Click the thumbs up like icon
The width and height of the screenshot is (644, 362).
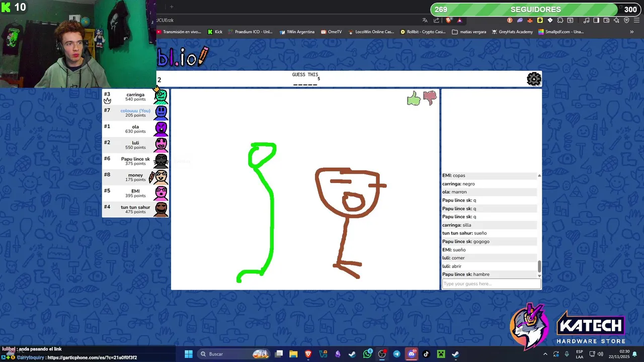pyautogui.click(x=414, y=99)
